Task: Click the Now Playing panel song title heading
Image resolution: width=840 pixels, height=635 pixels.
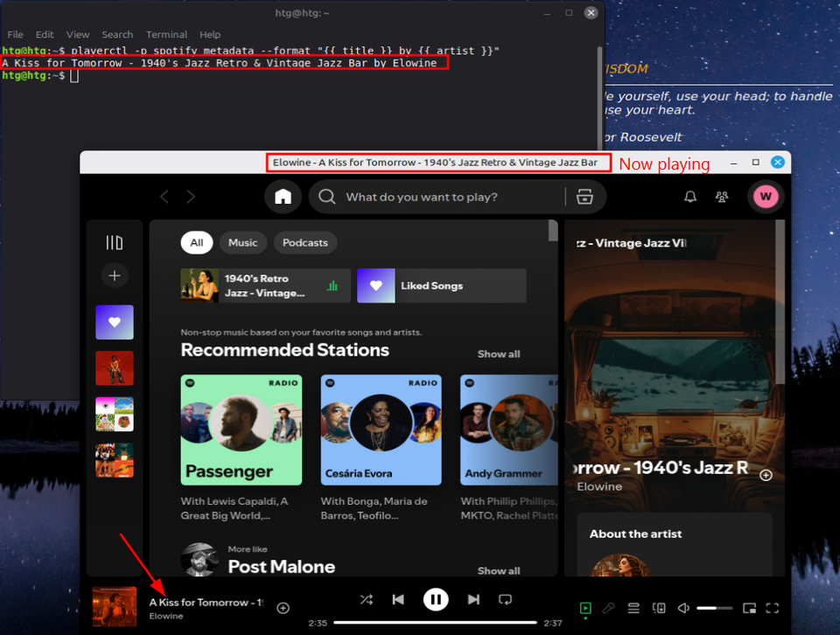Action: (662, 468)
